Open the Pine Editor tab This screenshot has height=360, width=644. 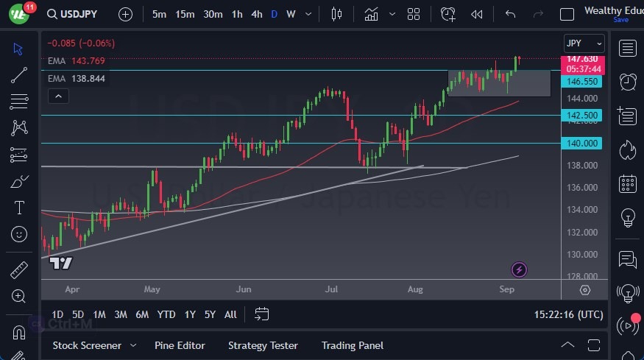tap(180, 345)
